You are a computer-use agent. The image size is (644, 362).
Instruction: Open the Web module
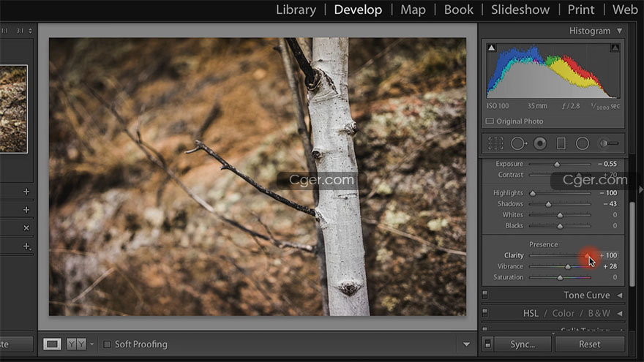(x=625, y=10)
